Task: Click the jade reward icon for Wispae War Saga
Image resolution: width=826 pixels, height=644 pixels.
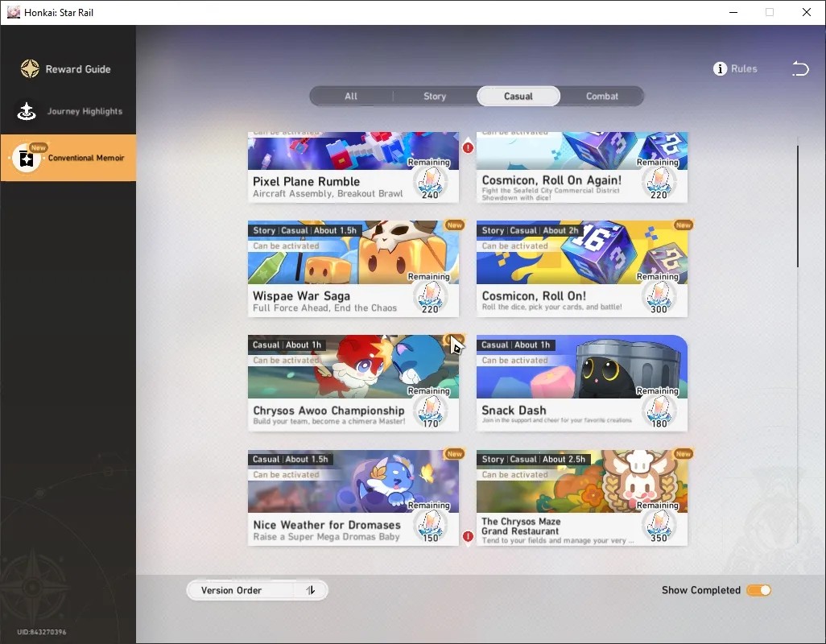Action: tap(431, 297)
